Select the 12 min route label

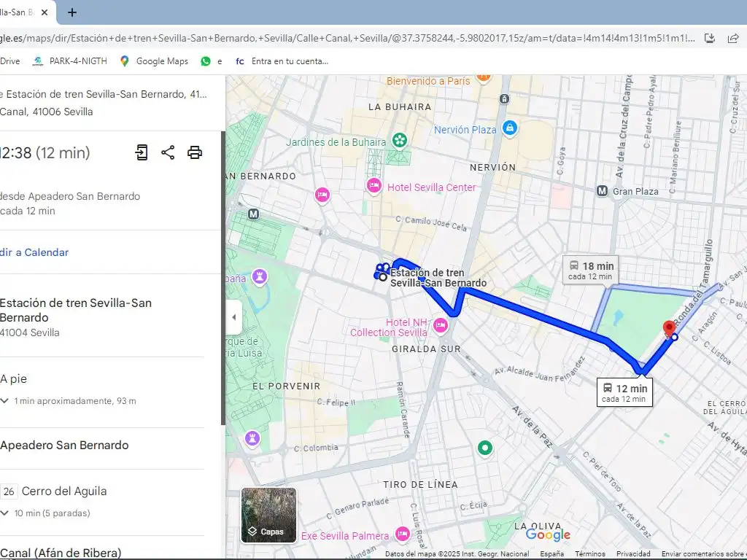coord(624,392)
